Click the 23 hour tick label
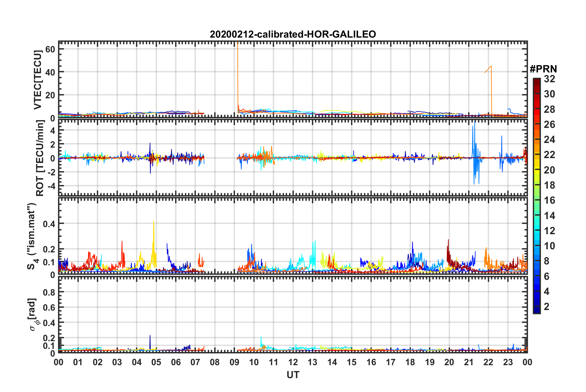Viewport: 586px width, 392px height. click(508, 362)
